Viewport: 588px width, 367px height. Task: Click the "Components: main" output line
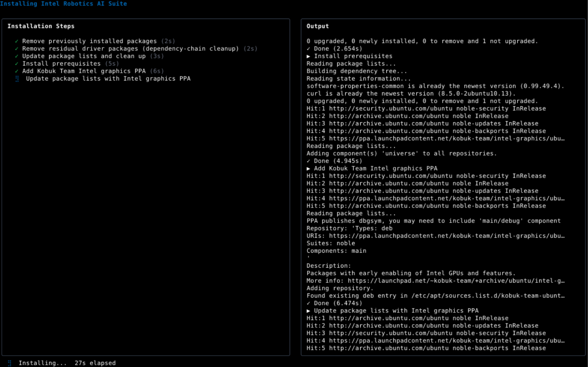coord(337,251)
